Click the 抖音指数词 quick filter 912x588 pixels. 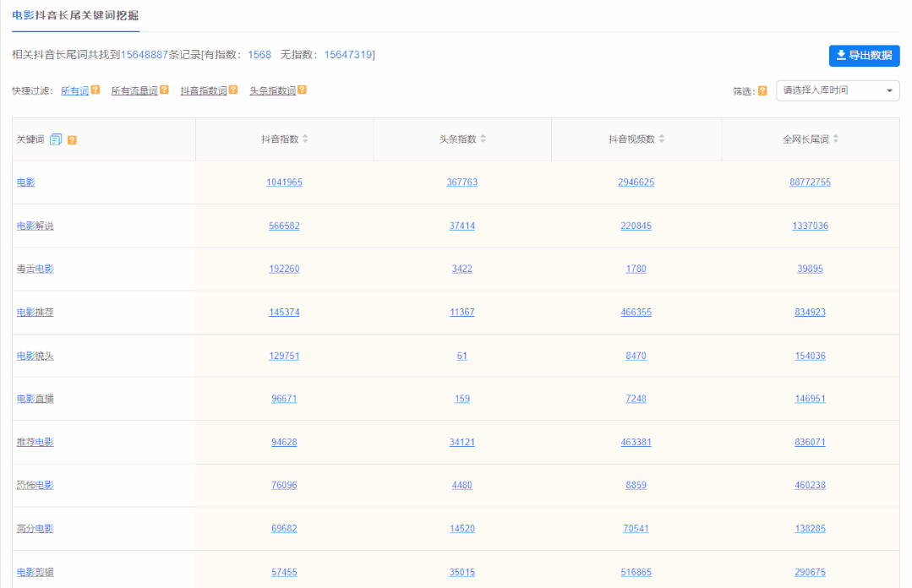pos(204,90)
